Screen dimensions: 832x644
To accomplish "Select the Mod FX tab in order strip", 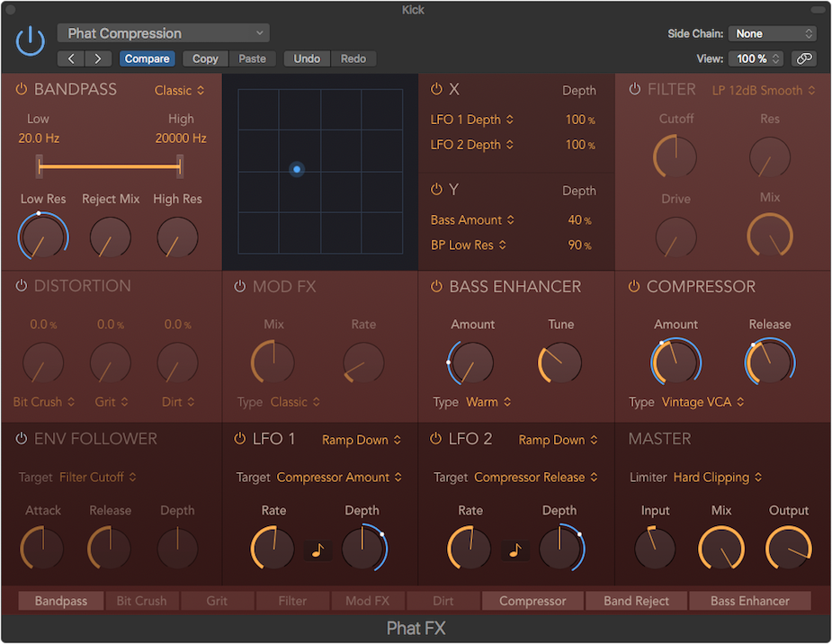I will coord(367,601).
